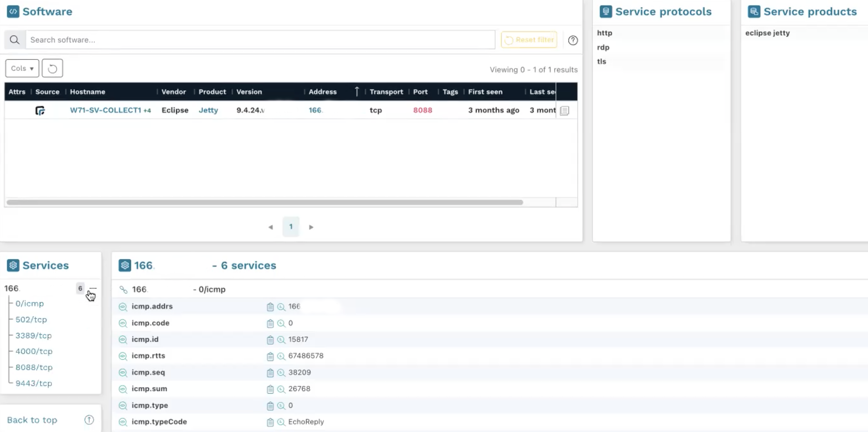Screen dimensions: 868x432
Task: Open the help question-mark icon near Reset filter
Action: pos(573,40)
